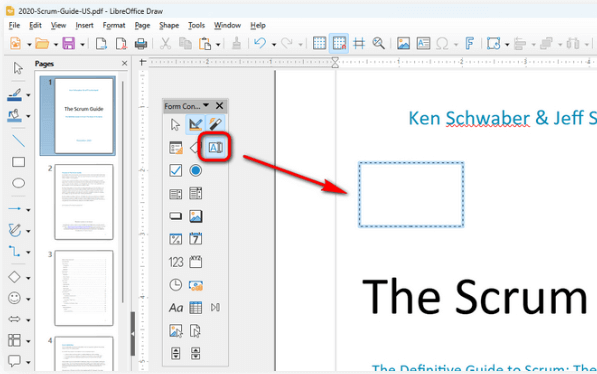Insert a Scrollbar form control

195,353
